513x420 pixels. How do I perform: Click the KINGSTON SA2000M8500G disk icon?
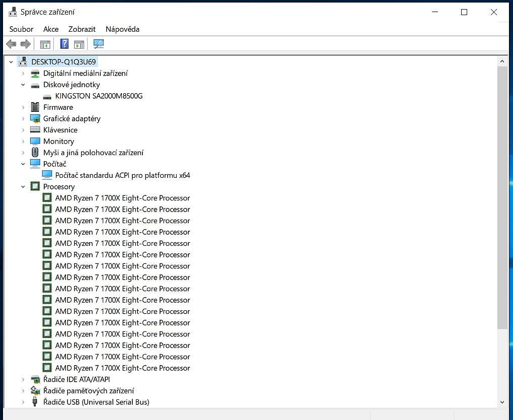(47, 97)
